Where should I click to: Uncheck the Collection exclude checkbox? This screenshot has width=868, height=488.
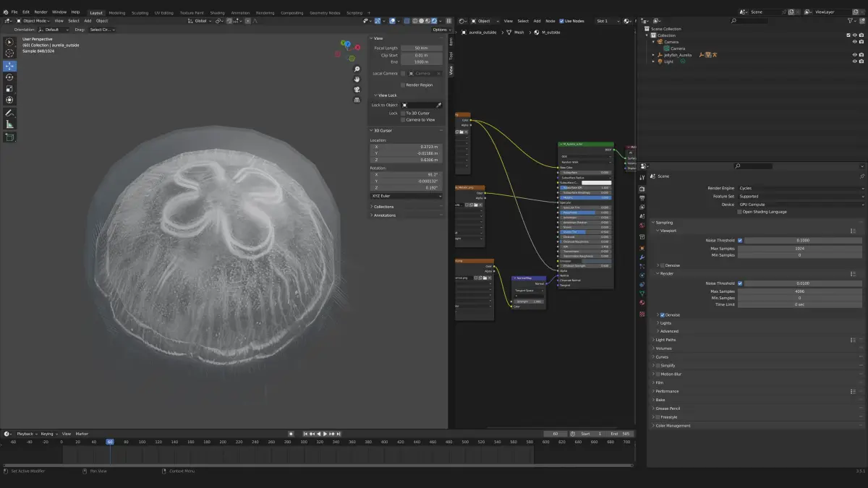coord(848,35)
